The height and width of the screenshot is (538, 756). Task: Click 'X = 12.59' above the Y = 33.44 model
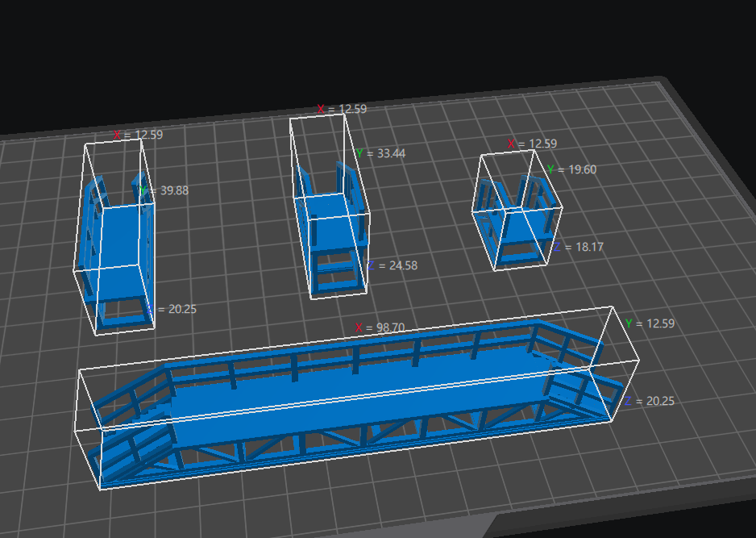tap(342, 109)
